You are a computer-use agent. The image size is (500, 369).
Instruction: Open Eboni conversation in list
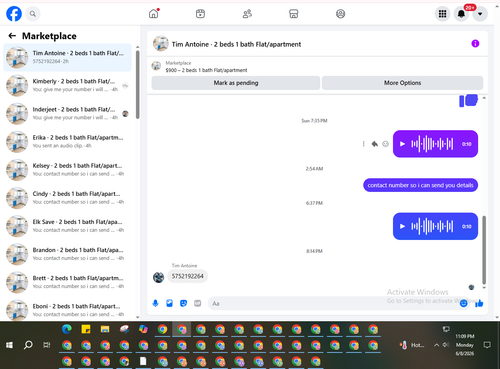pyautogui.click(x=67, y=310)
